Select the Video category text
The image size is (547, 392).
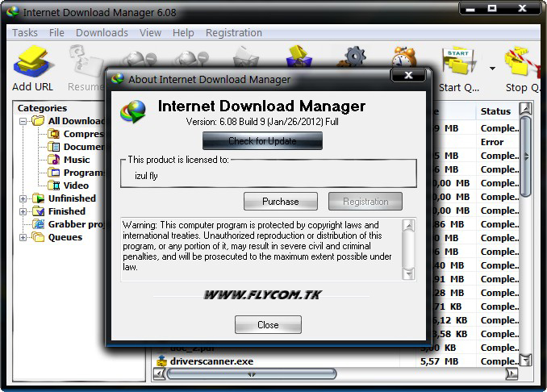click(x=76, y=186)
